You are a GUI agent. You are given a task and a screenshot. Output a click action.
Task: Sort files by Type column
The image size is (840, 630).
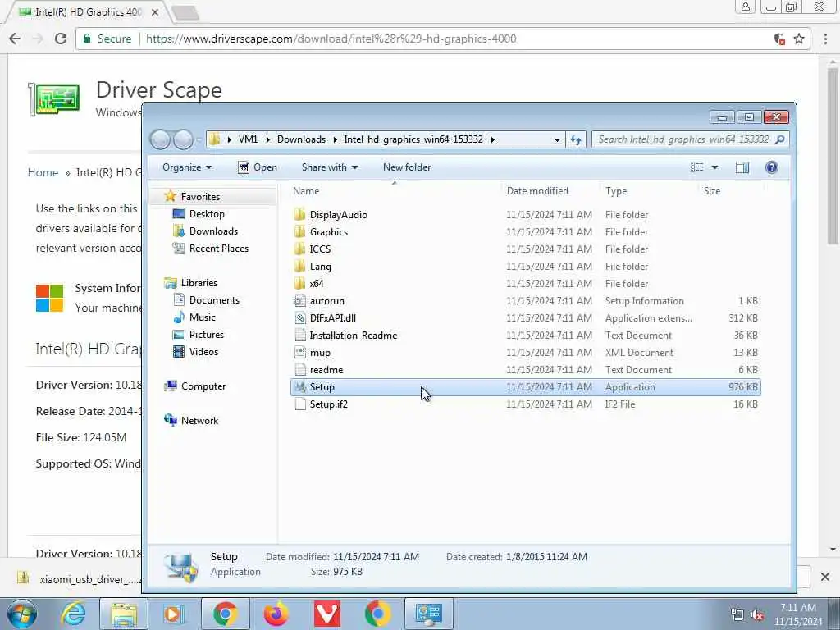point(616,190)
